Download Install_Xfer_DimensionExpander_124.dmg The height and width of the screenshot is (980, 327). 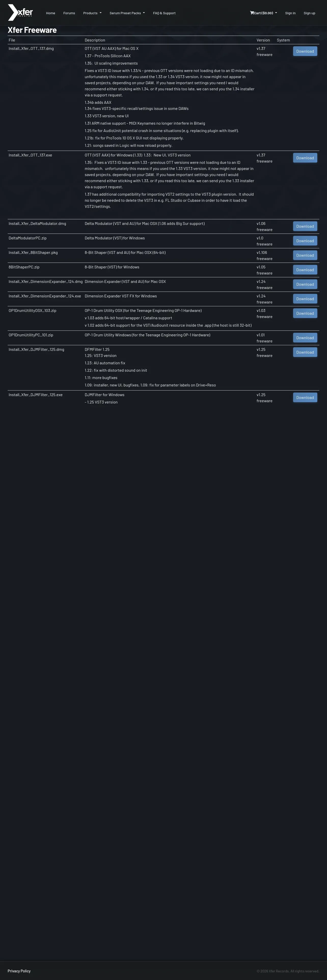(x=305, y=284)
